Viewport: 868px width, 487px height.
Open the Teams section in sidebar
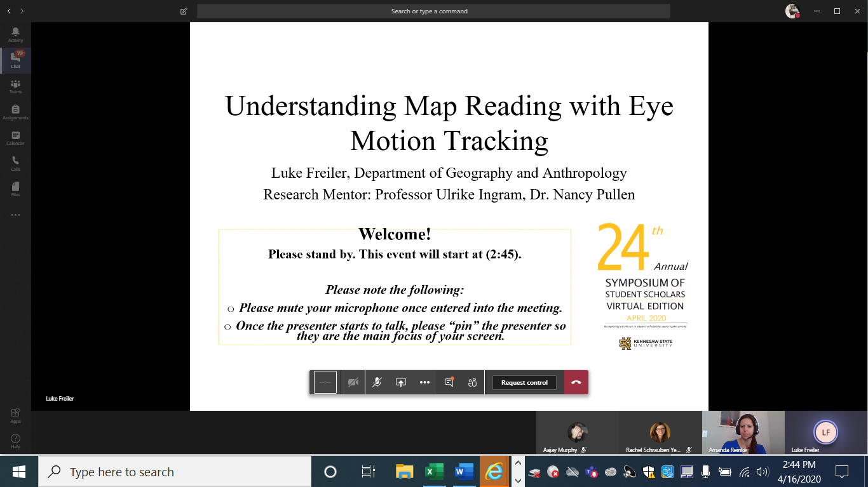pyautogui.click(x=15, y=86)
